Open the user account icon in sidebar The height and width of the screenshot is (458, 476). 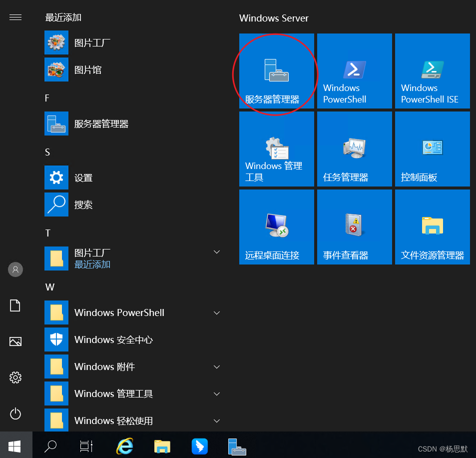click(15, 269)
